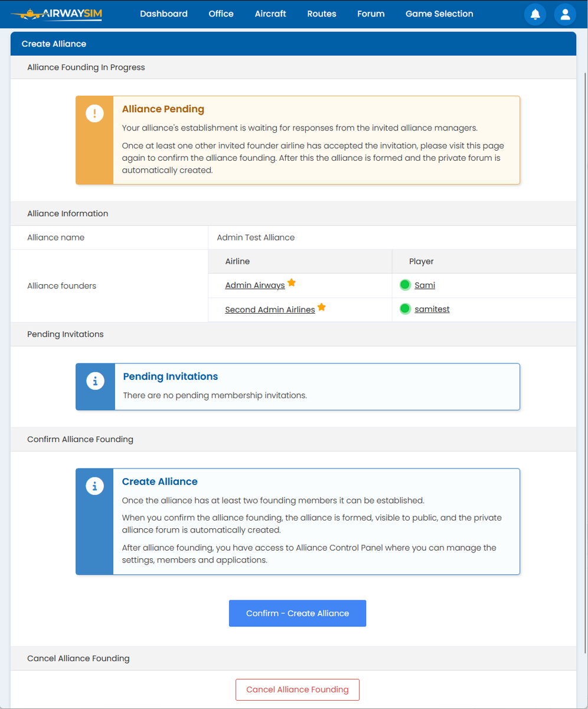The height and width of the screenshot is (709, 588).
Task: Open player samitest's profile link
Action: point(432,309)
